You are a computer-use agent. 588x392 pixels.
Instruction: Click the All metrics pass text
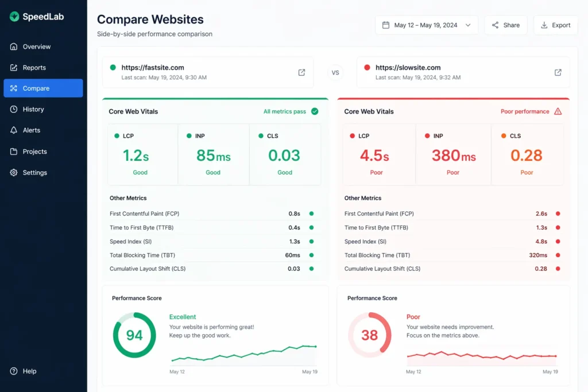click(285, 111)
